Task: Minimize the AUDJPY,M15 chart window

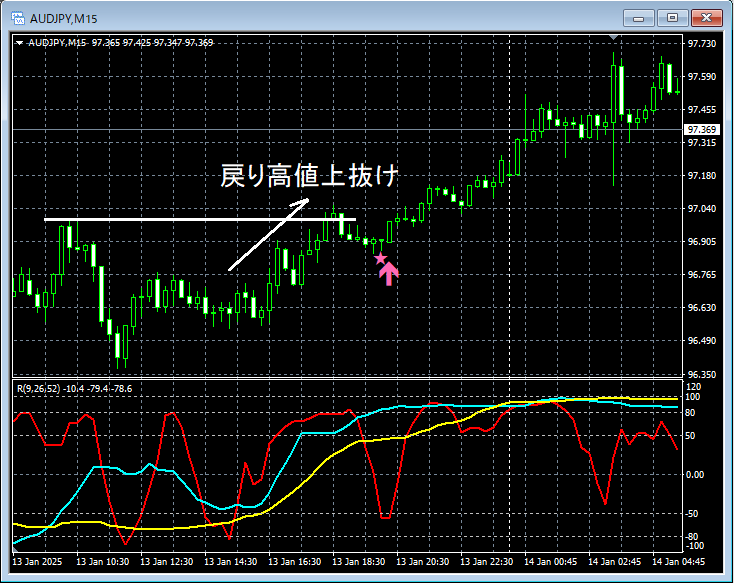Action: coord(638,18)
